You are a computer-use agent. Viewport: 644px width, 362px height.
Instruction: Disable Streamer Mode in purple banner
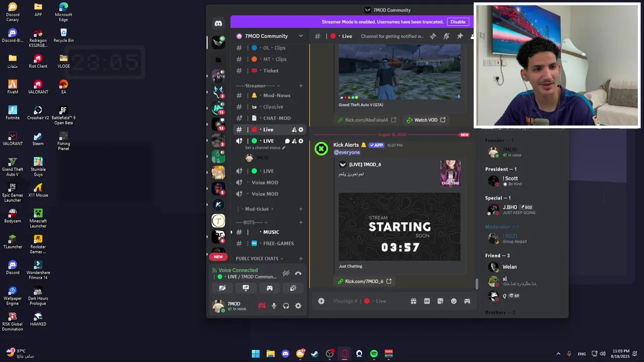(x=458, y=22)
